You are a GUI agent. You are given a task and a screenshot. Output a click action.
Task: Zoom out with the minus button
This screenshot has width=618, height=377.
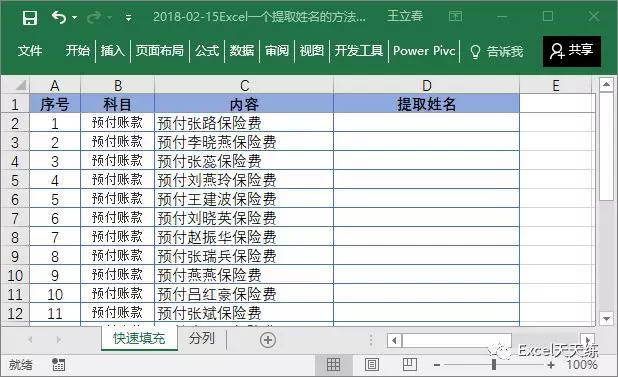click(x=437, y=365)
